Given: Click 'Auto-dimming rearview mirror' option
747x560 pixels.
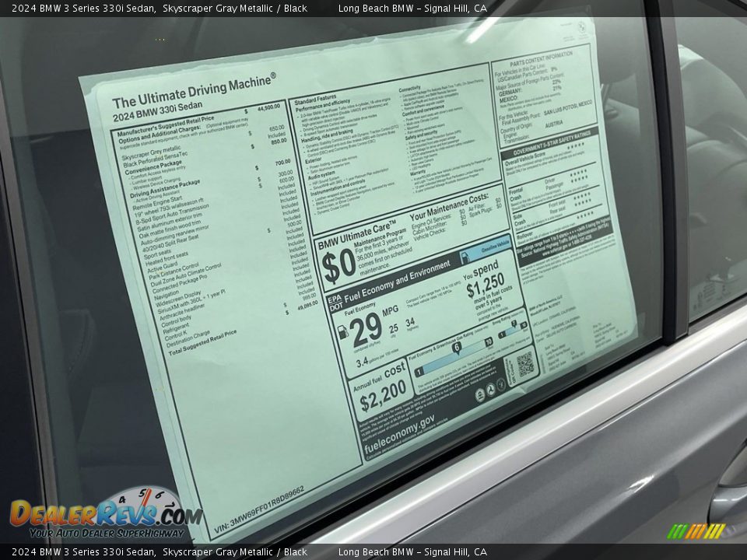Looking at the screenshot, I should (175, 236).
